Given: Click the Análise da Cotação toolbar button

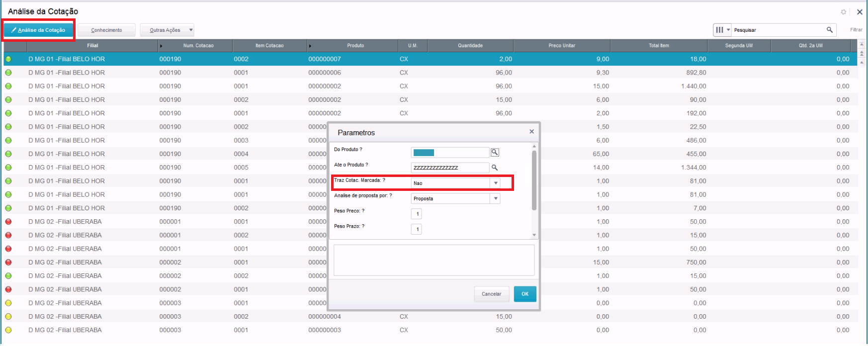Looking at the screenshot, I should tap(38, 30).
